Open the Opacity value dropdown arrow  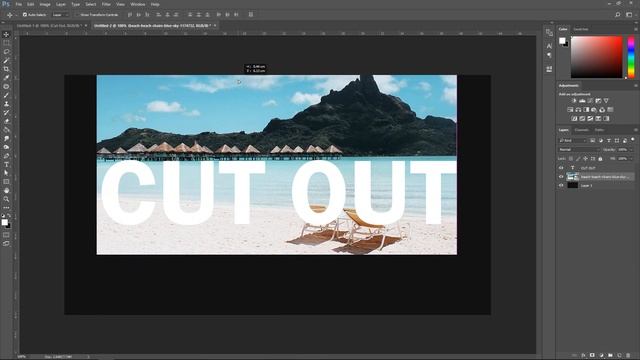pos(631,150)
